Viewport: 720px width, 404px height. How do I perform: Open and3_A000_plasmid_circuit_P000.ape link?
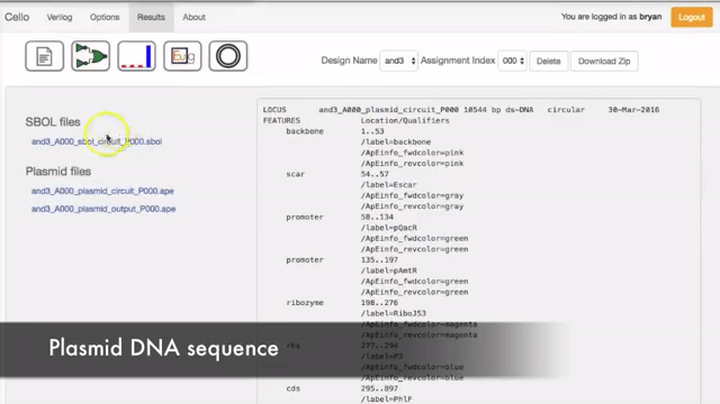(102, 191)
